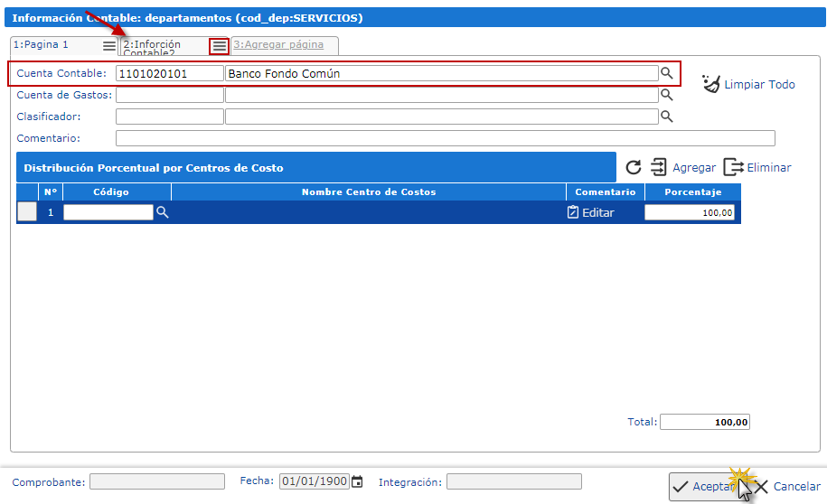This screenshot has width=827, height=504.
Task: Open the Fecha calendar picker icon
Action: tap(357, 481)
